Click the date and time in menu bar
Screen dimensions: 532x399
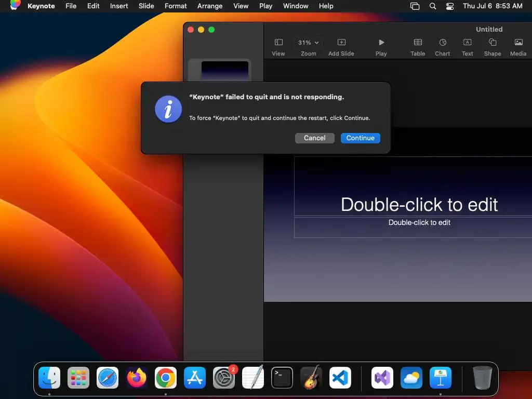click(493, 6)
